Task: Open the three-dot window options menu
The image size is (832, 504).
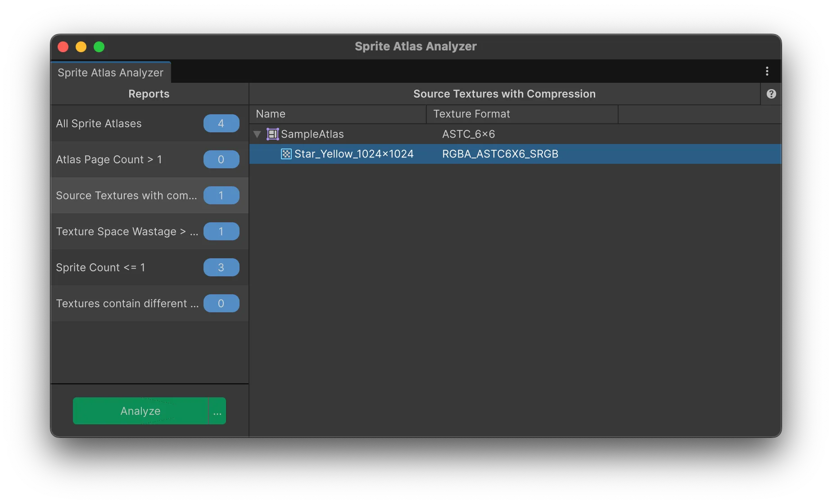Action: coord(767,71)
